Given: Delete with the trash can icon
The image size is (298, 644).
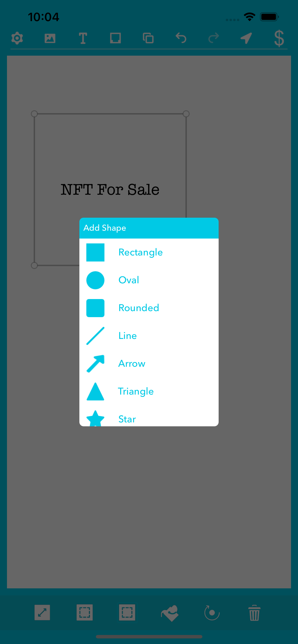Looking at the screenshot, I should point(254,613).
